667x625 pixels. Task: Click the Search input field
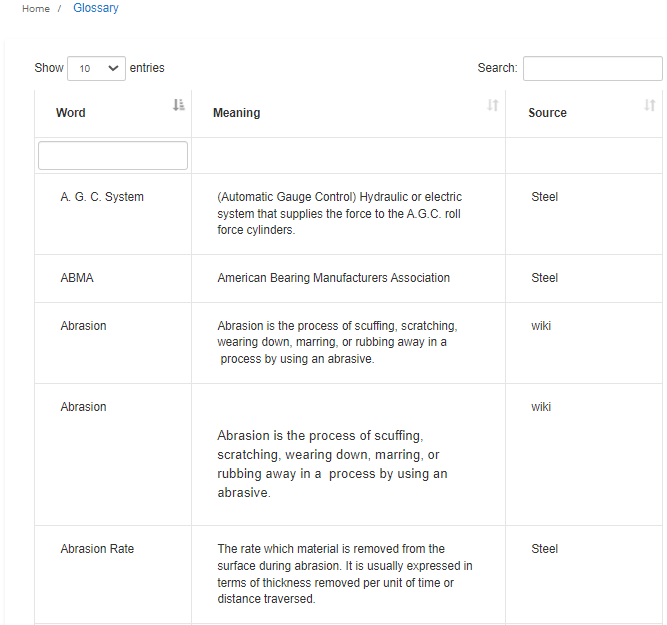pos(593,68)
